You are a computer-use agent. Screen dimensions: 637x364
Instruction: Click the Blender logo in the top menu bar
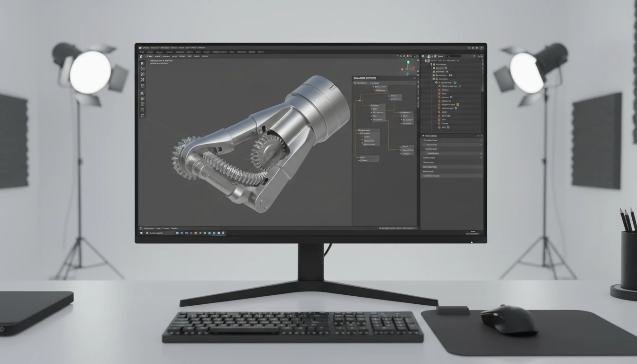point(140,48)
